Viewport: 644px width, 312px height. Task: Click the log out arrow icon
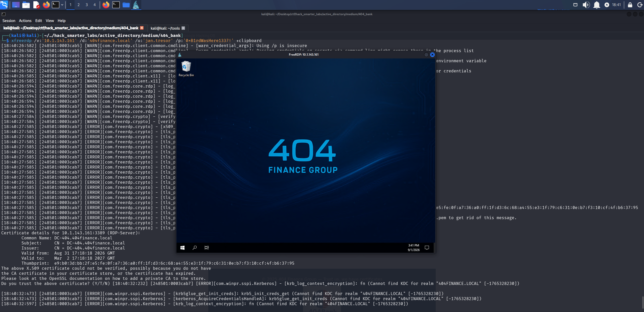click(x=640, y=5)
